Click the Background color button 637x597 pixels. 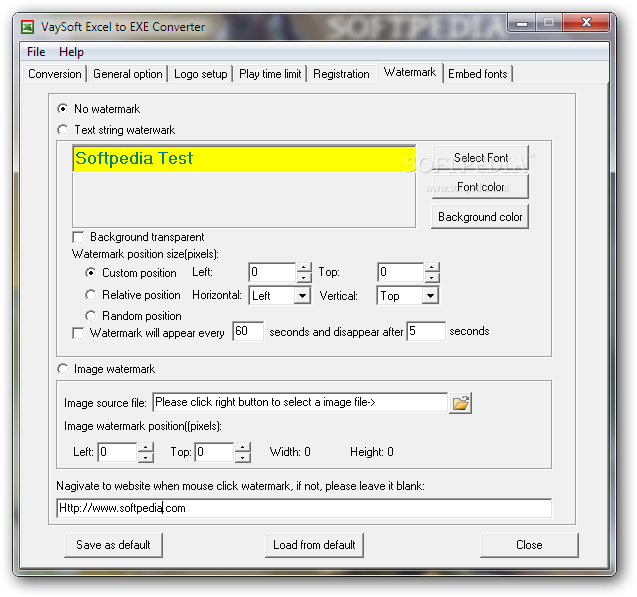pyautogui.click(x=480, y=217)
